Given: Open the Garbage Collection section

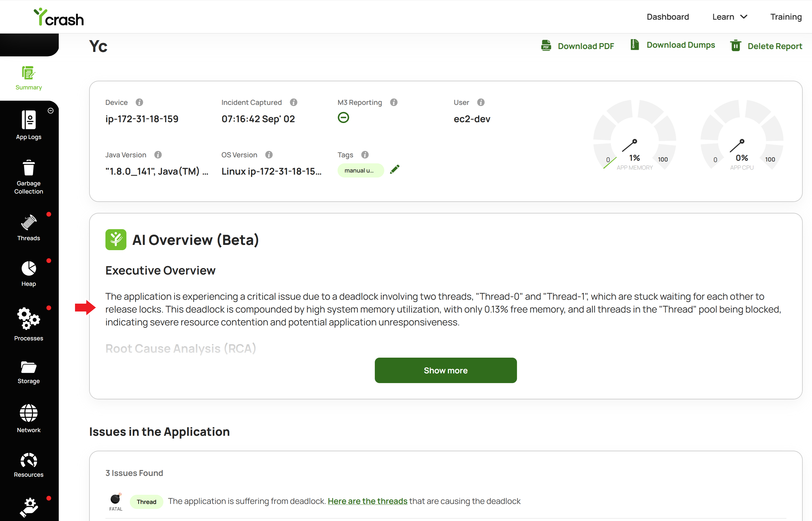Looking at the screenshot, I should [29, 177].
